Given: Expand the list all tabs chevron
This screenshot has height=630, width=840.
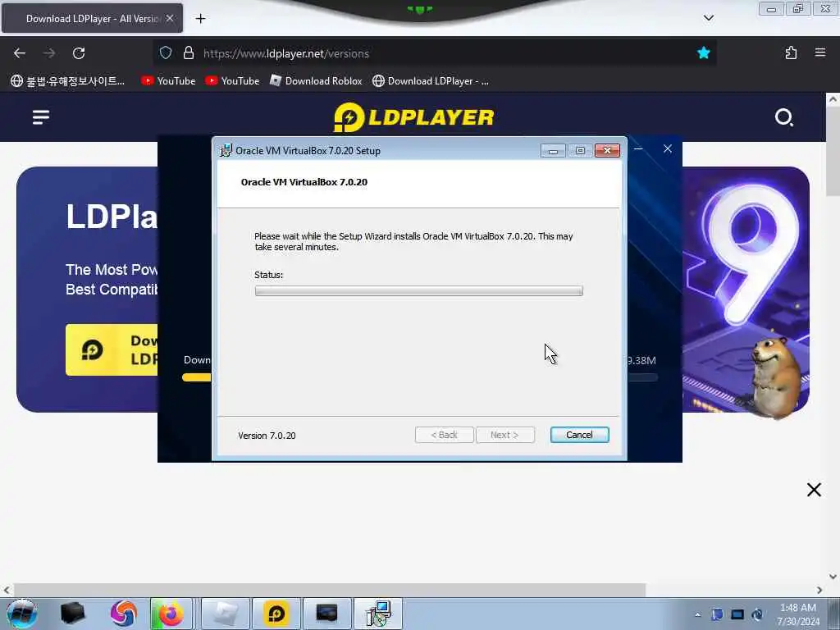Looking at the screenshot, I should 708,18.
